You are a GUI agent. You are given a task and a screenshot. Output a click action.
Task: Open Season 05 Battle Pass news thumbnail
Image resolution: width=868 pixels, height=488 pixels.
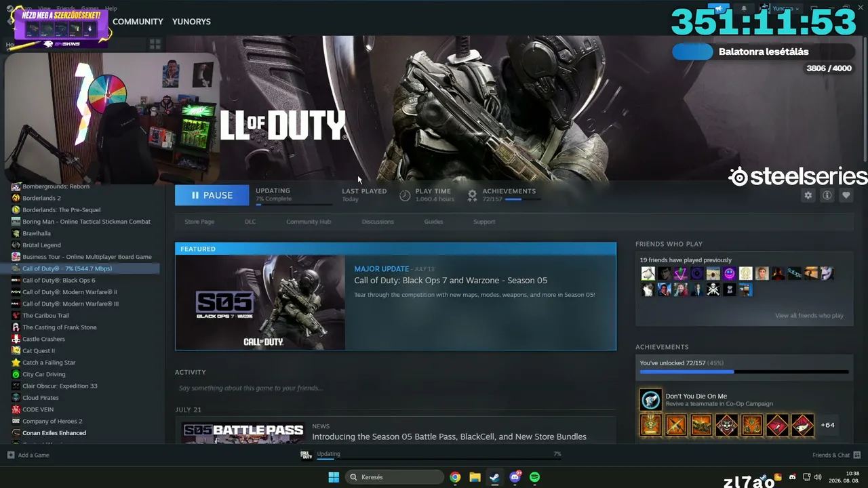click(243, 432)
